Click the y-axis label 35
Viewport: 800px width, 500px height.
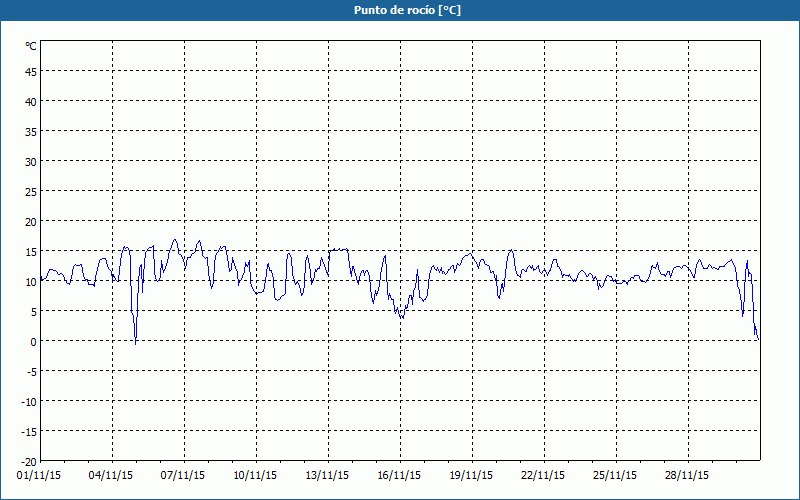tap(31, 132)
